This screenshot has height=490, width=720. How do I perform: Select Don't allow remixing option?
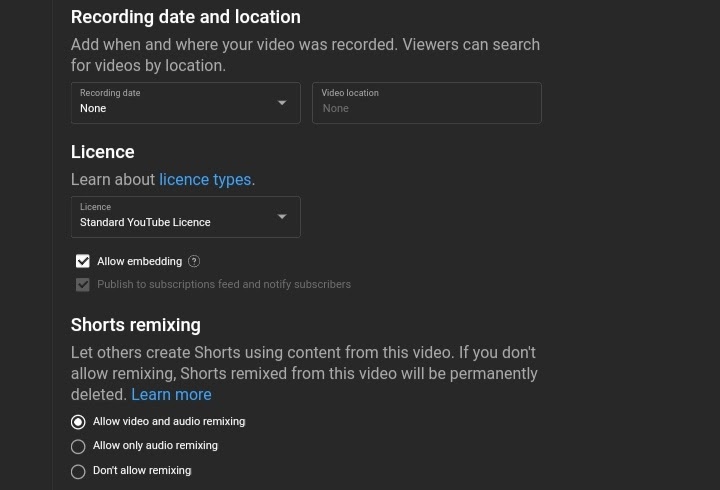tap(78, 471)
